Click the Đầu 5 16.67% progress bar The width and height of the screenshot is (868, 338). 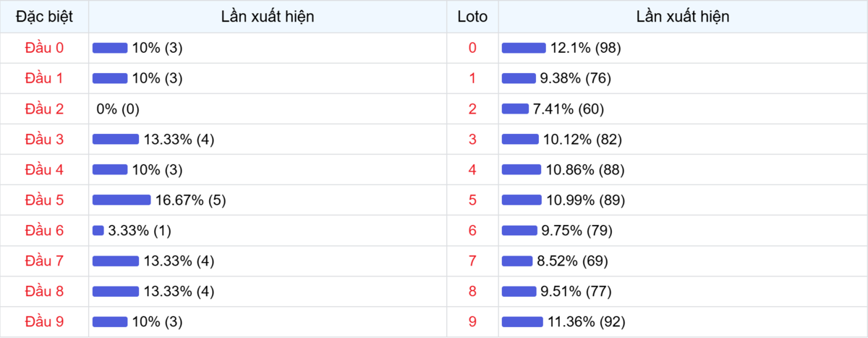pyautogui.click(x=122, y=200)
